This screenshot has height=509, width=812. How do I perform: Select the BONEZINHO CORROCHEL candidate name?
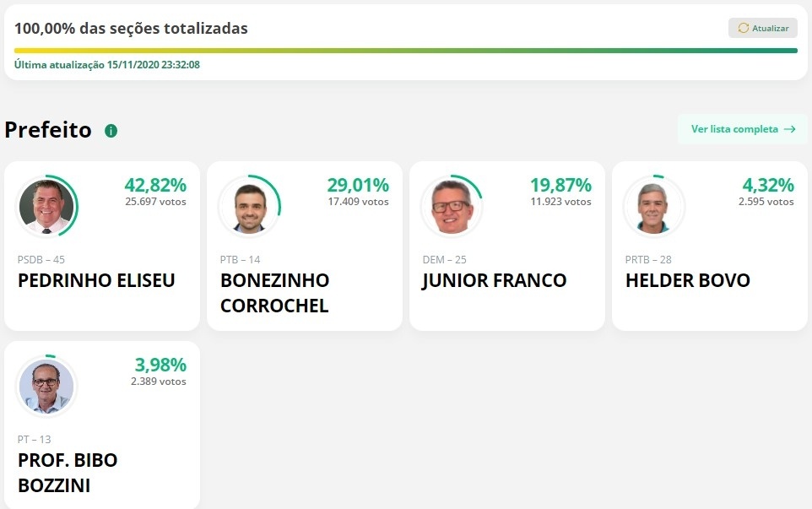(274, 292)
